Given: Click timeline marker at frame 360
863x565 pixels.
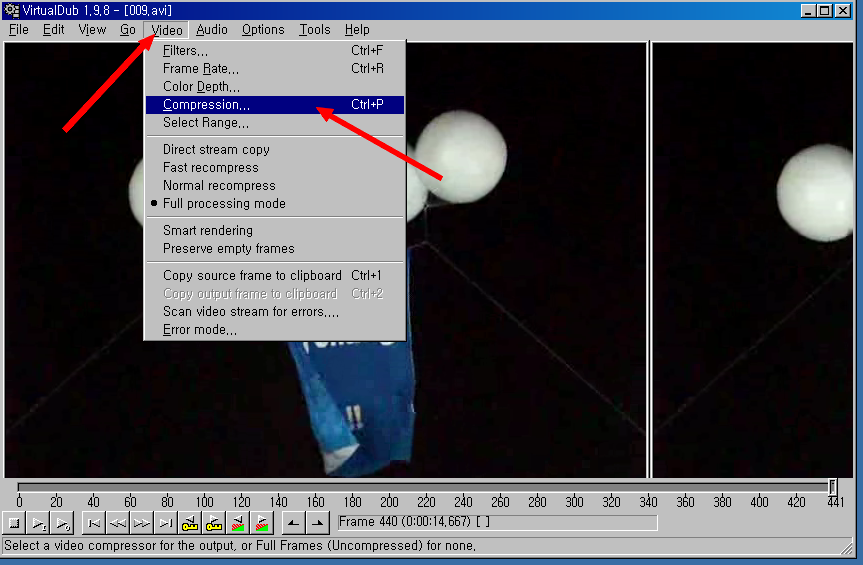Looking at the screenshot, I should coord(685,502).
